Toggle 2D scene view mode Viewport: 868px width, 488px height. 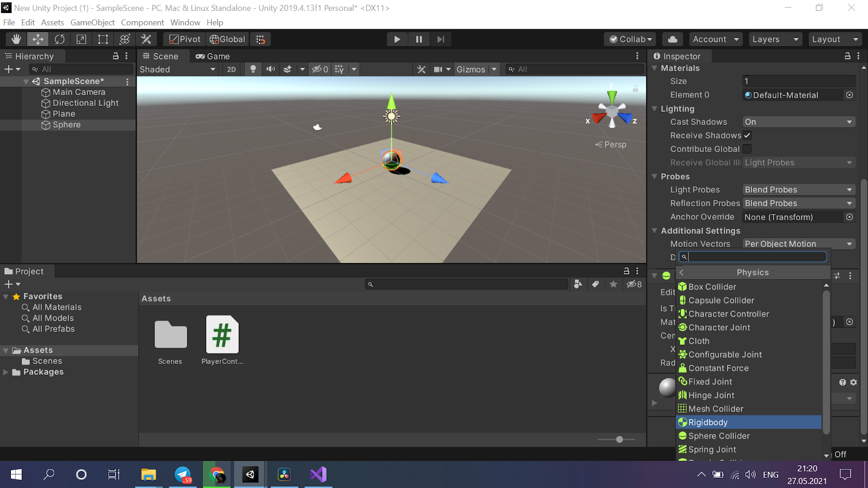[232, 69]
